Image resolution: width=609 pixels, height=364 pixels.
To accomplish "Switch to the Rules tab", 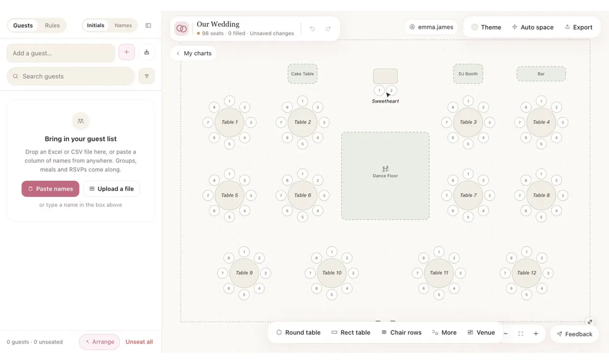I will pos(52,25).
